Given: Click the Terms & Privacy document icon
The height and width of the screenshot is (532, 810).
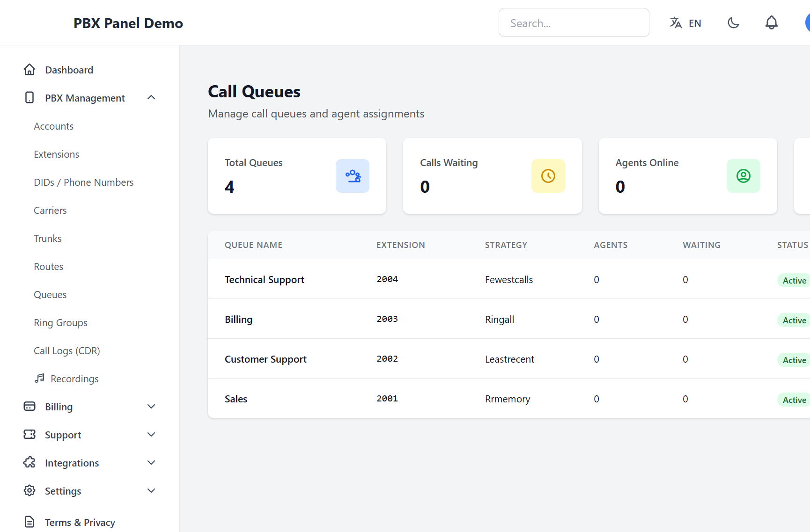Looking at the screenshot, I should pyautogui.click(x=29, y=522).
